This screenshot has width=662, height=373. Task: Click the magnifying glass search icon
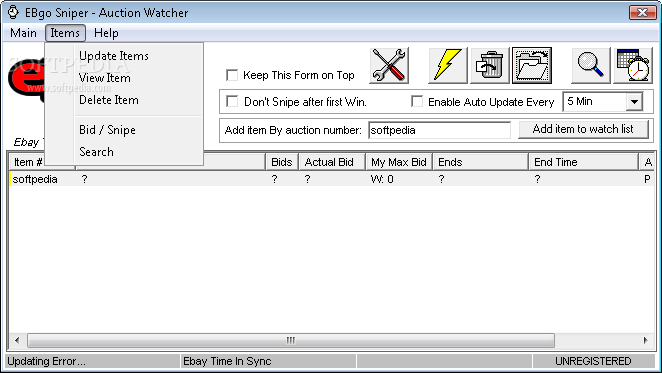pyautogui.click(x=591, y=65)
